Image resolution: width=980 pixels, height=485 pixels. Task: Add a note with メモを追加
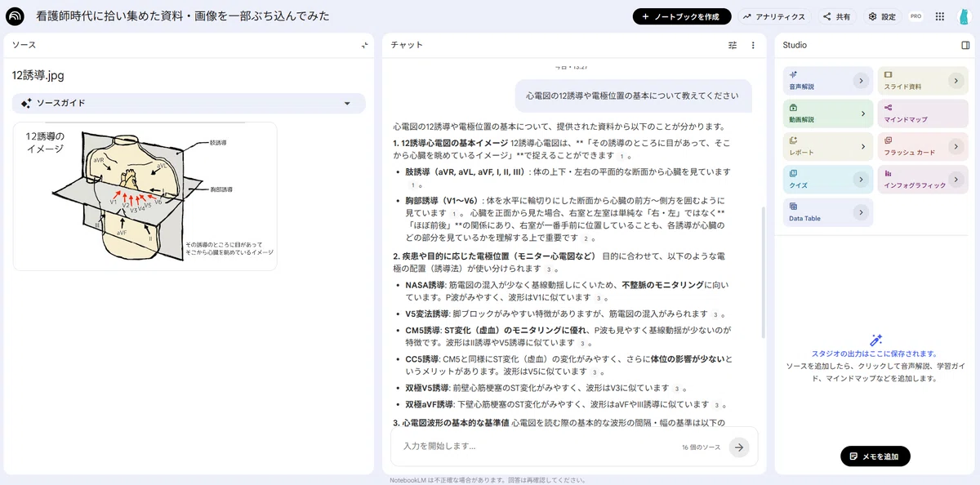[875, 456]
